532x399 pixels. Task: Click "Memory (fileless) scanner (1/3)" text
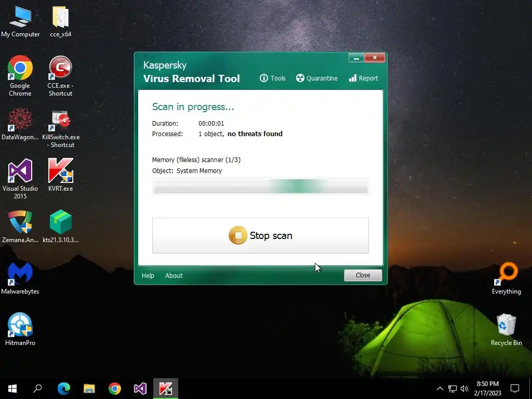(196, 160)
